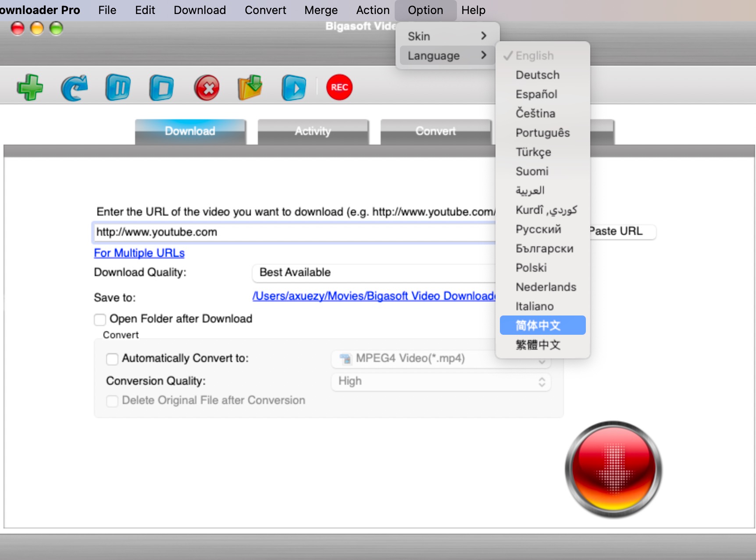Start recording with the red REC button
The width and height of the screenshot is (756, 560).
(x=339, y=87)
